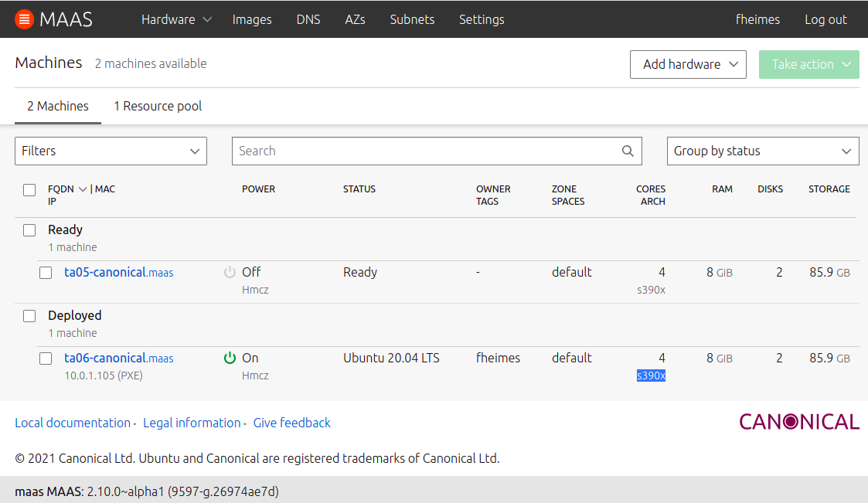Open the Group by status dropdown
Screen dimensions: 868x503
click(x=762, y=151)
